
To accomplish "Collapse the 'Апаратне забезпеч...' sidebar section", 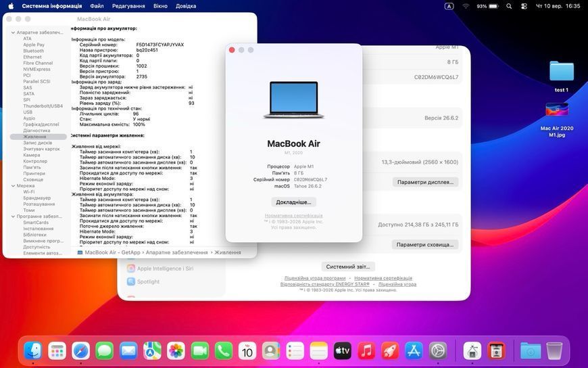I will (x=13, y=32).
